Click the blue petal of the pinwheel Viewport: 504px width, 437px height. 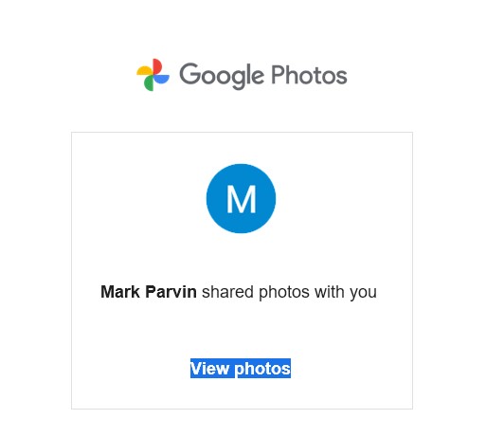coord(161,79)
